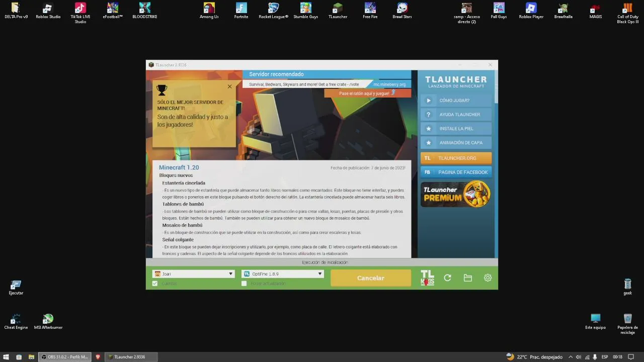The height and width of the screenshot is (362, 644).
Task: Open the Free Fire desktop icon
Action: pos(370,11)
